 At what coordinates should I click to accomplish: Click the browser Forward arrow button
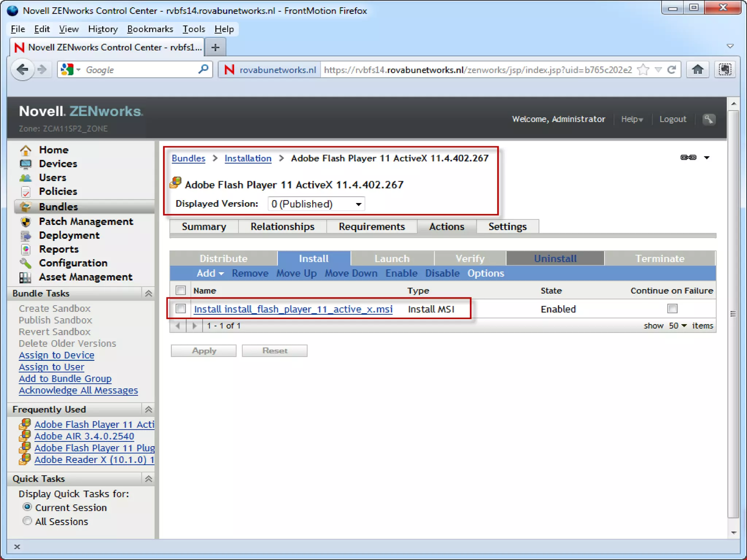click(42, 69)
